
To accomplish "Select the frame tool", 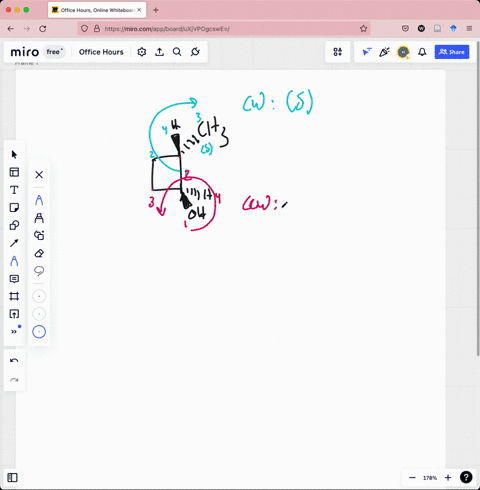I will pyautogui.click(x=14, y=296).
